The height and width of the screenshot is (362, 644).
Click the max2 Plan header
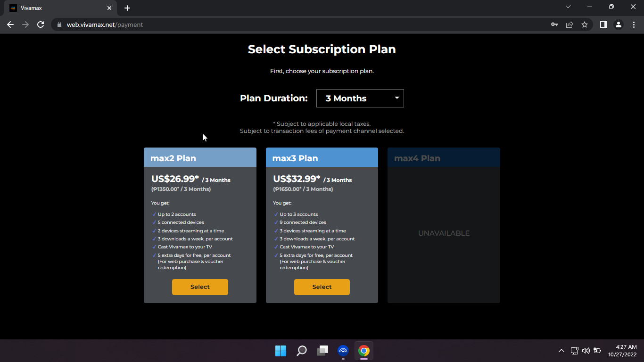click(200, 157)
